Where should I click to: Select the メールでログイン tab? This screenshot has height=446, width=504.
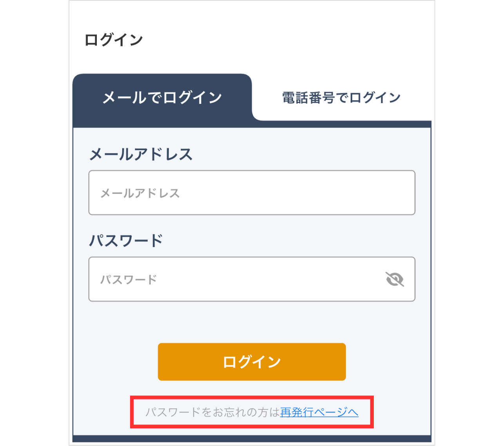point(162,98)
